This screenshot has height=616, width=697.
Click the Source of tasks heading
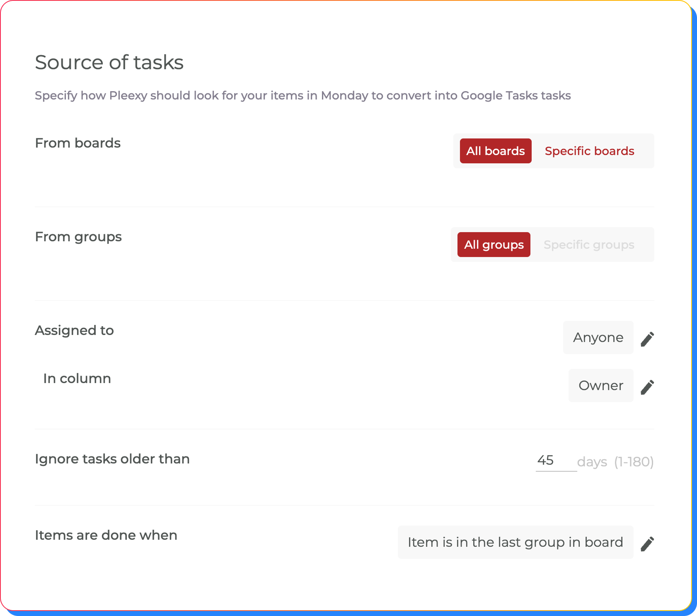tap(109, 62)
